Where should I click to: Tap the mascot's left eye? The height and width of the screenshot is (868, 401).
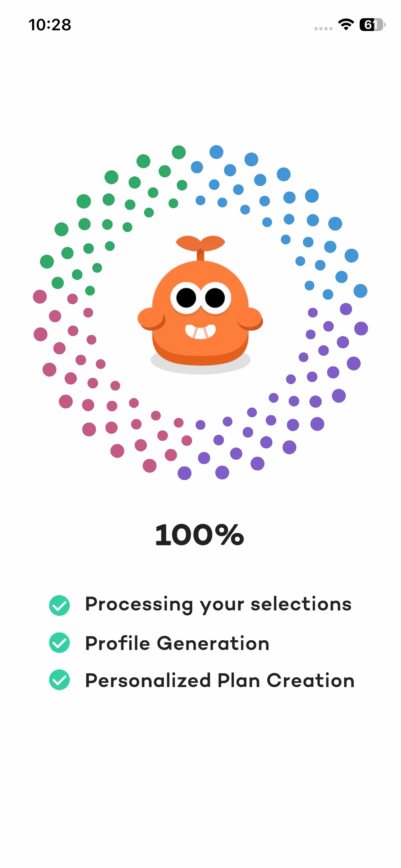point(186,298)
